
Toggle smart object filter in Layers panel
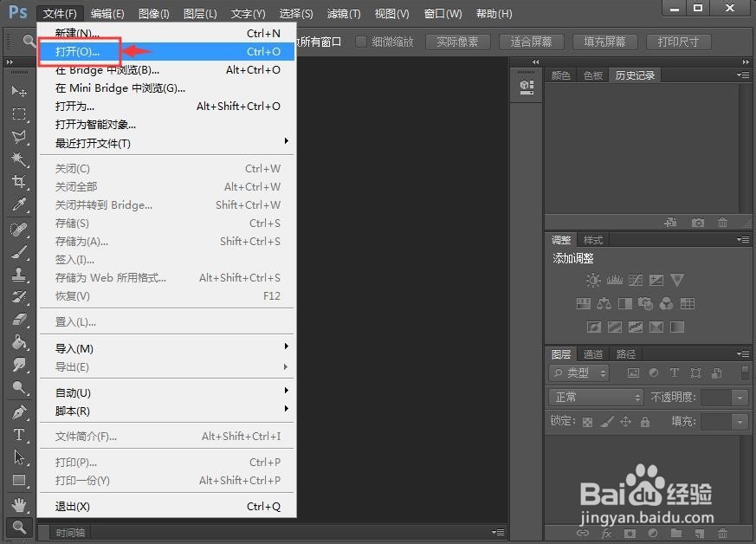click(x=716, y=372)
